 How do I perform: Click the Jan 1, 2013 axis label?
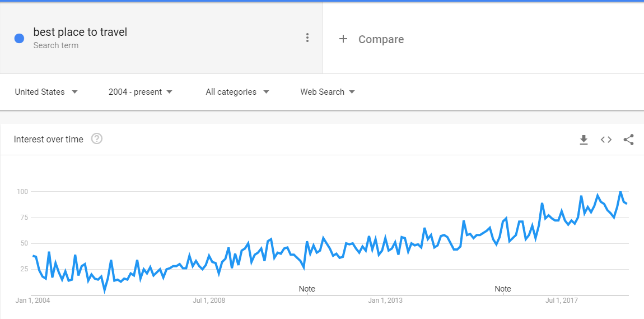tap(385, 300)
